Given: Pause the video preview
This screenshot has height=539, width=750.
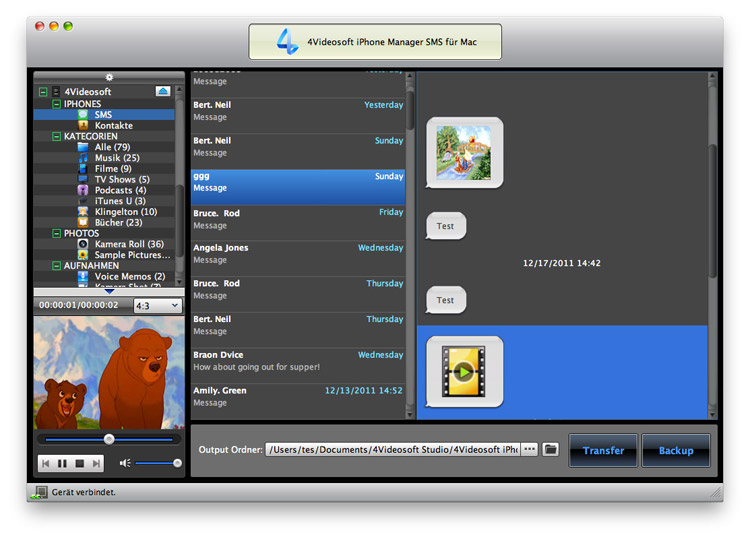Looking at the screenshot, I should [x=62, y=463].
